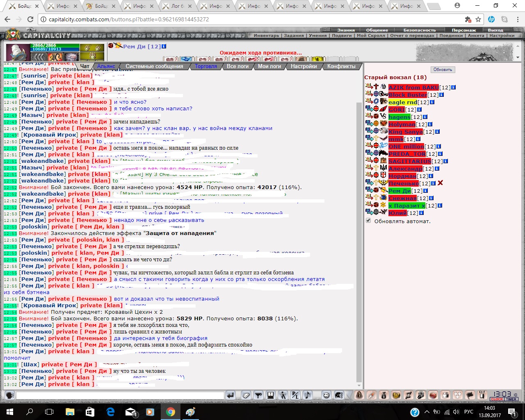Click the info bag icon
Screen dimensions: 525x420
click(384, 395)
